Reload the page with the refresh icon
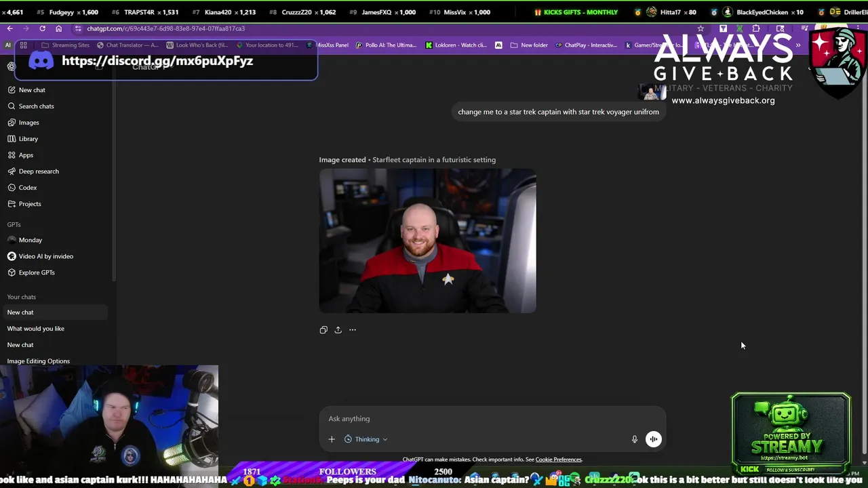 point(42,28)
